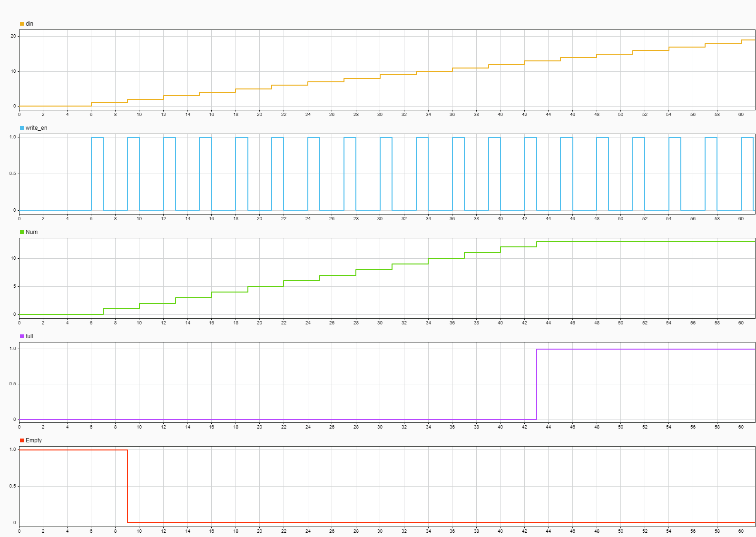Select the Num signal label
This screenshot has height=537, width=756.
tap(31, 232)
